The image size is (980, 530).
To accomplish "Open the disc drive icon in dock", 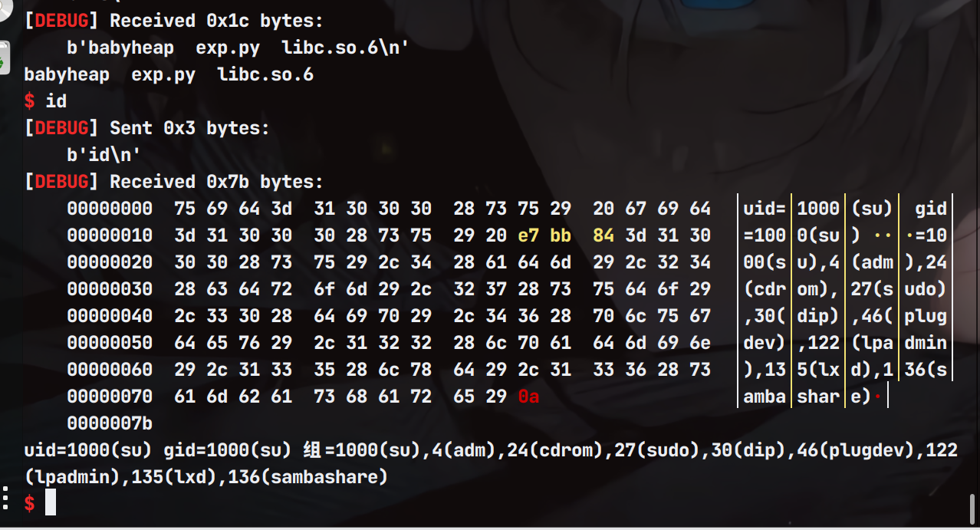I will pyautogui.click(x=3, y=8).
